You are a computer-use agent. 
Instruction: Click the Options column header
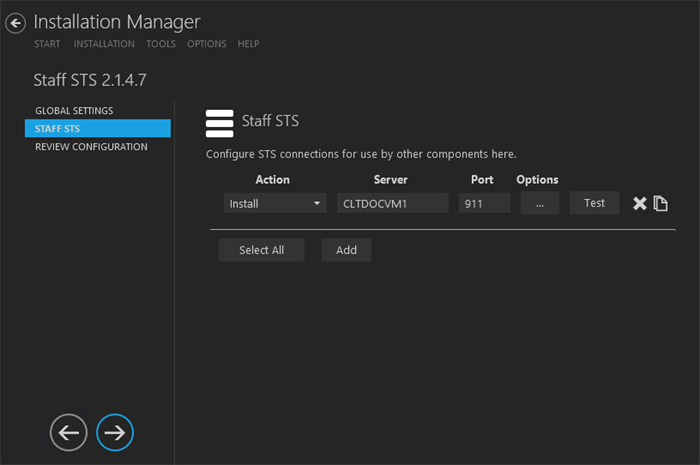tap(537, 179)
